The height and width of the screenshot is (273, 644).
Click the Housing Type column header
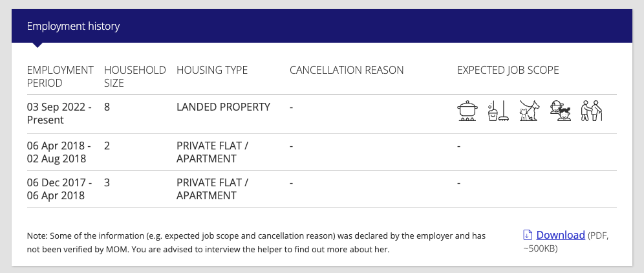click(x=212, y=70)
